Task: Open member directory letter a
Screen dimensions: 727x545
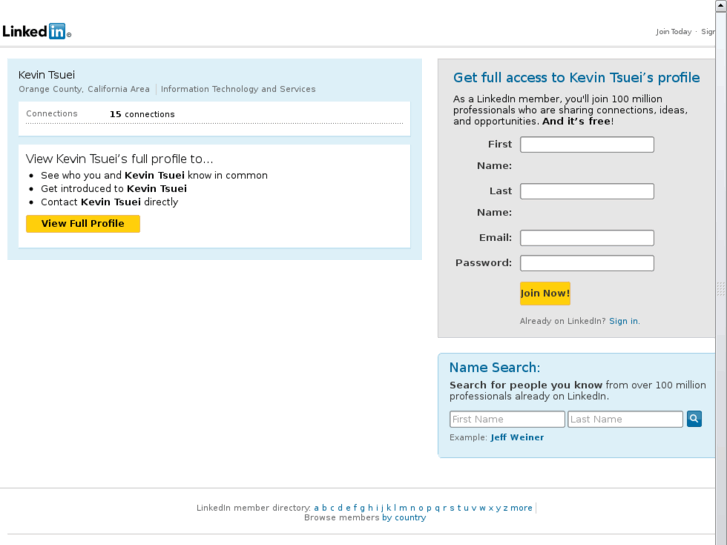Action: click(316, 508)
